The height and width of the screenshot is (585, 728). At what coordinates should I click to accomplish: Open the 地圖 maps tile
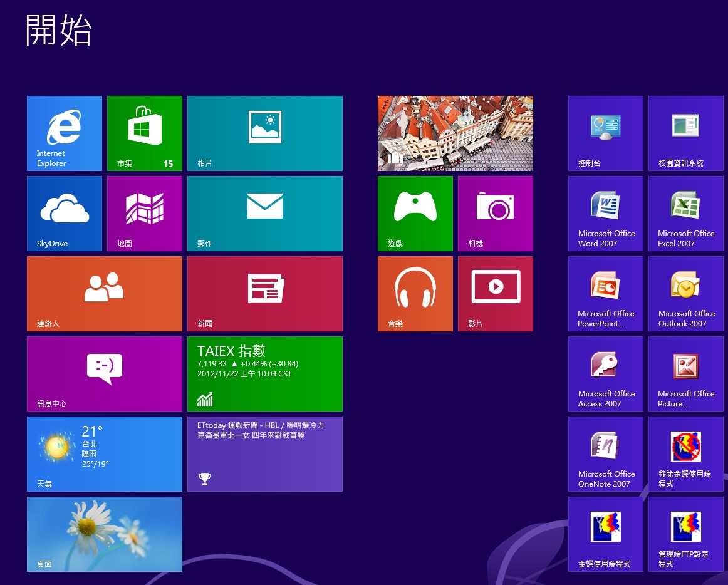145,214
